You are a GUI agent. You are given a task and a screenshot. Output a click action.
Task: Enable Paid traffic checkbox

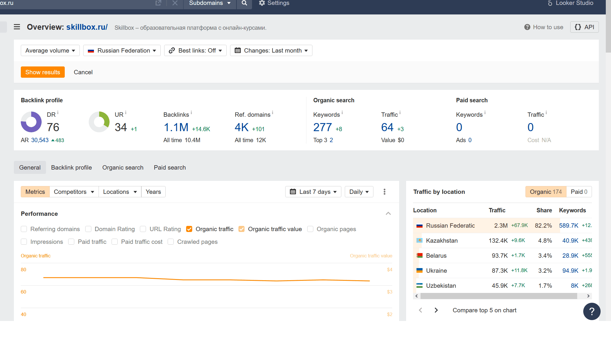[x=71, y=242]
